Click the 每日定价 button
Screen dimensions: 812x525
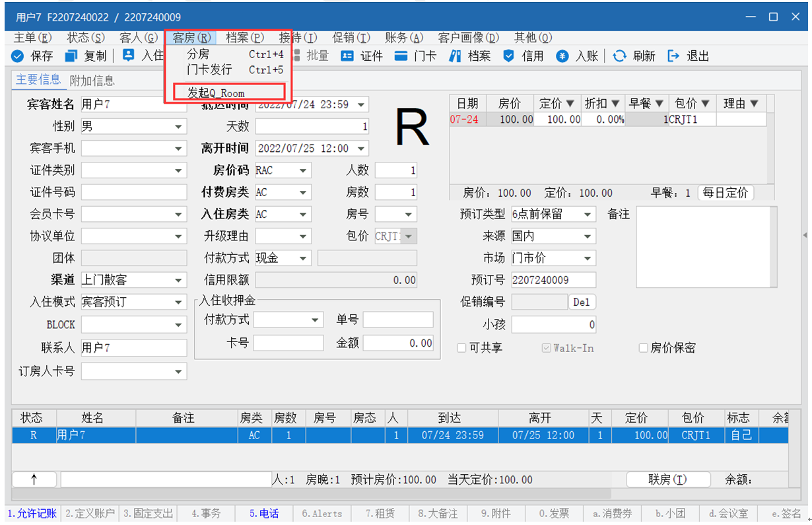coord(726,193)
